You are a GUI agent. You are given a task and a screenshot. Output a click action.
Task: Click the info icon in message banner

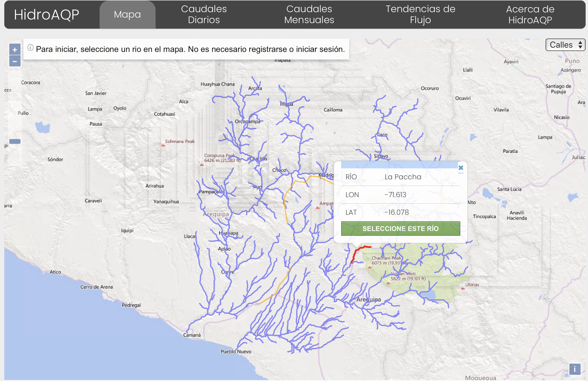click(x=30, y=47)
